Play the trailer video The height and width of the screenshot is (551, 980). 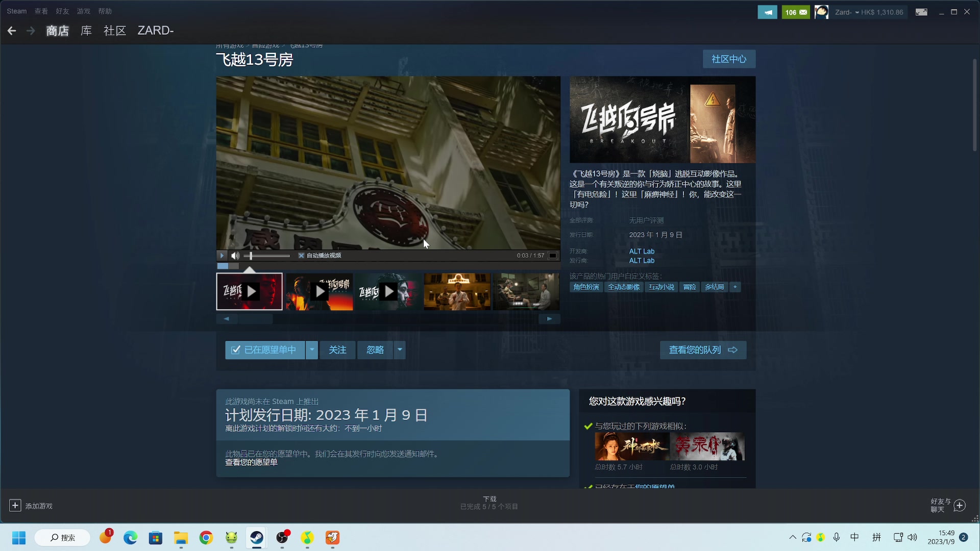coord(222,256)
